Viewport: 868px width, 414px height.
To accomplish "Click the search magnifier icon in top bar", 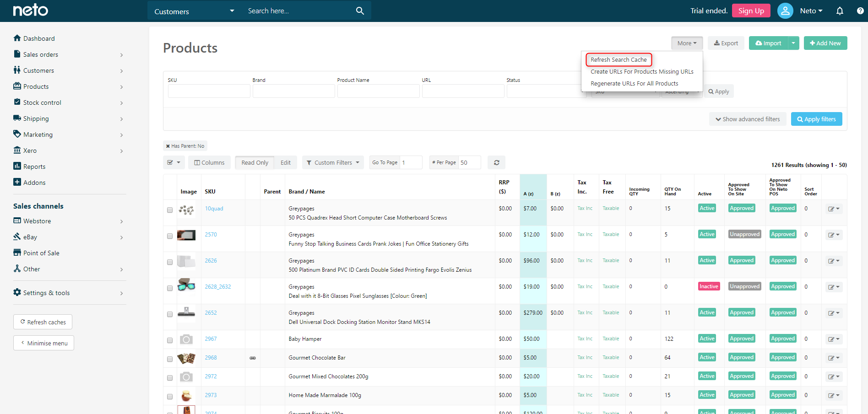I will tap(360, 11).
